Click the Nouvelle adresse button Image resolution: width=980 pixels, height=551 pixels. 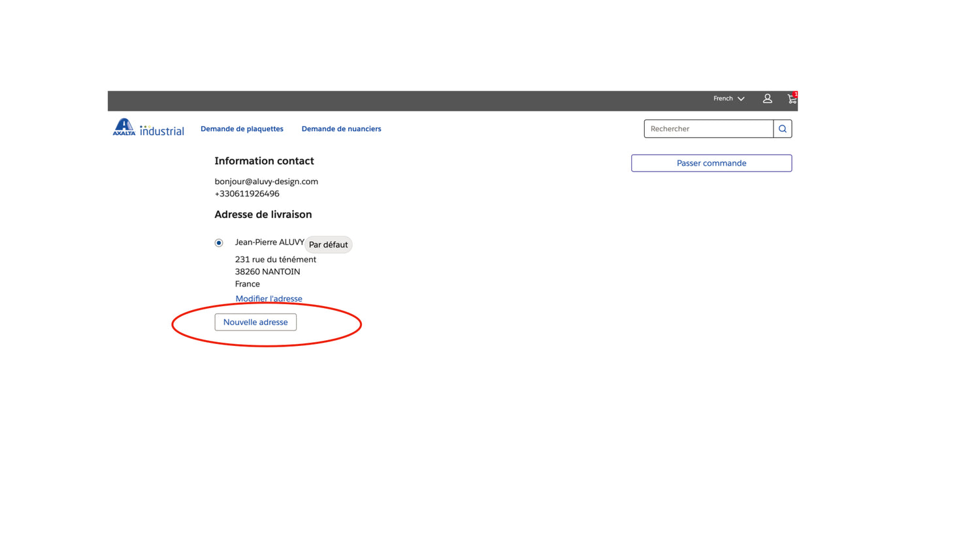(x=255, y=322)
